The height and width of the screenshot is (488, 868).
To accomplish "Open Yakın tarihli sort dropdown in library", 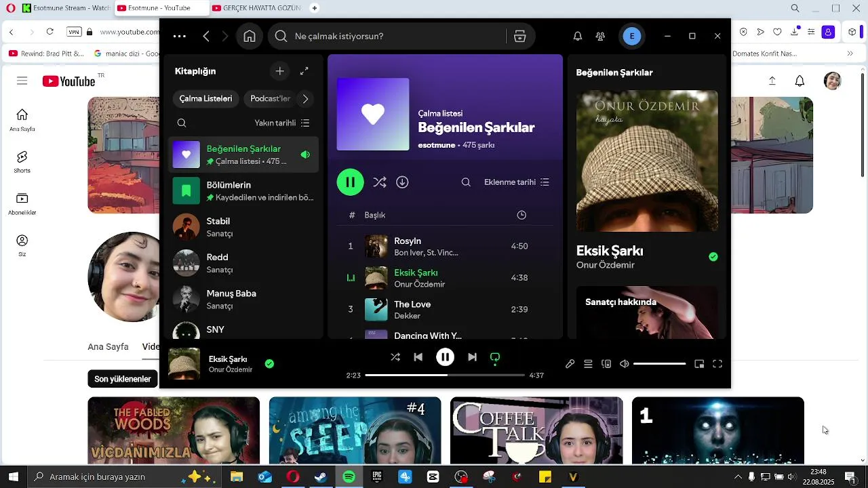I will (282, 123).
